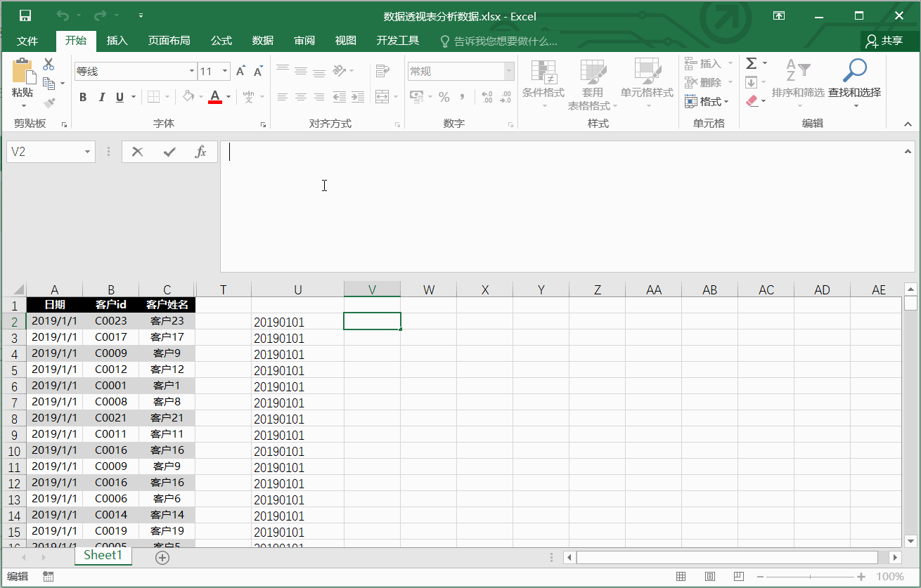This screenshot has width=921, height=588.
Task: Switch to the 页面布局 tab
Action: coord(169,41)
